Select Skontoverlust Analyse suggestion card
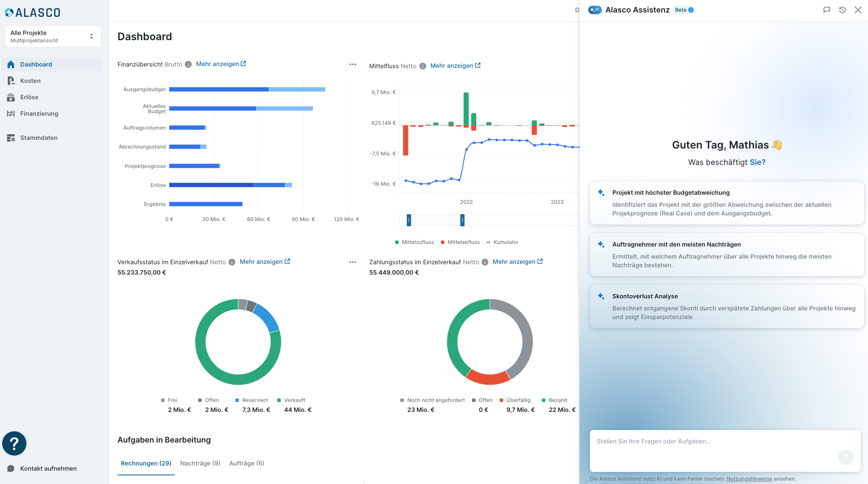Image resolution: width=868 pixels, height=484 pixels. (727, 307)
